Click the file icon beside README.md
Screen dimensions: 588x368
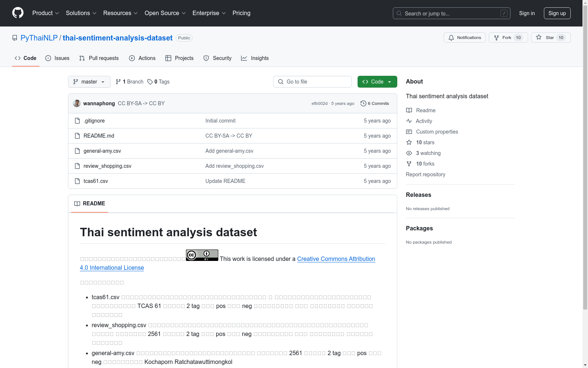tap(77, 136)
